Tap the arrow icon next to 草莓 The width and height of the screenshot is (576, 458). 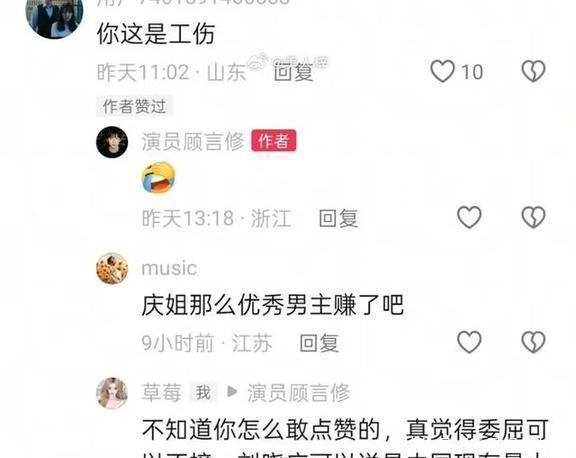[232, 392]
